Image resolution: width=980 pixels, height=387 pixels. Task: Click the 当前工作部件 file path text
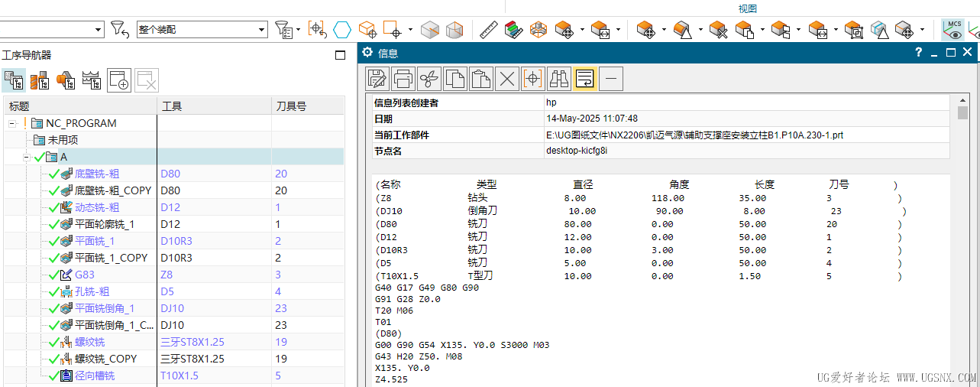coord(695,135)
